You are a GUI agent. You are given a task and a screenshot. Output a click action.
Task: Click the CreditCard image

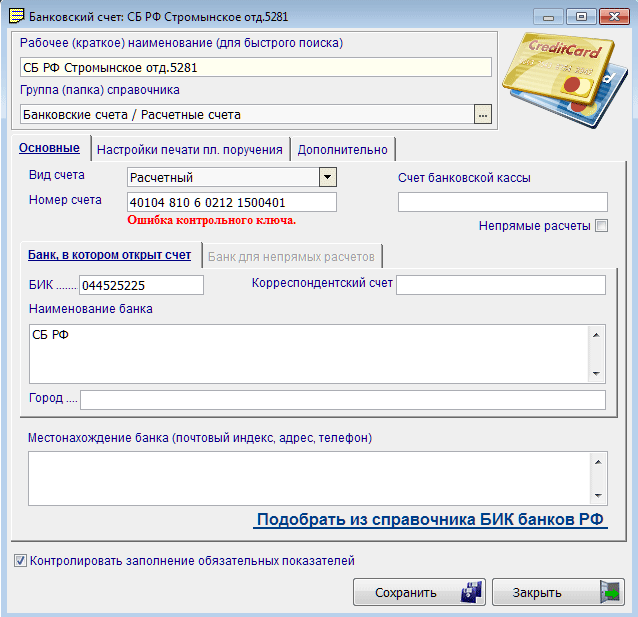point(565,80)
